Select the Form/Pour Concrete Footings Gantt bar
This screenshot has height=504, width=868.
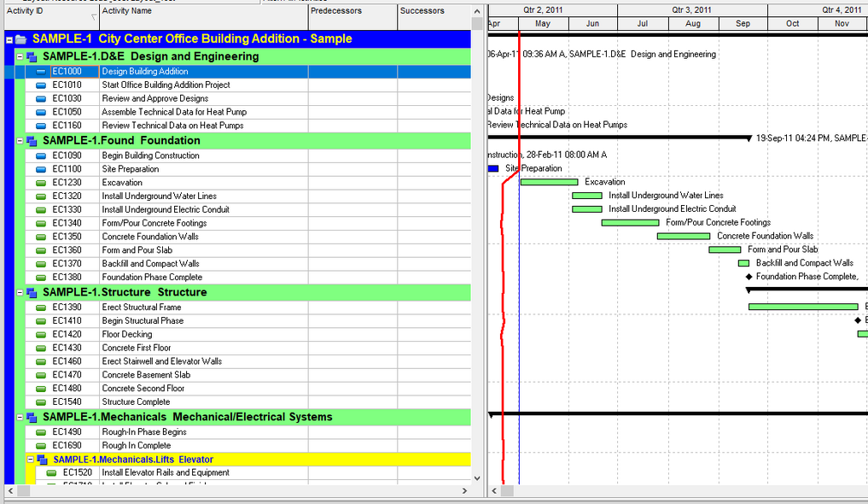coord(630,223)
